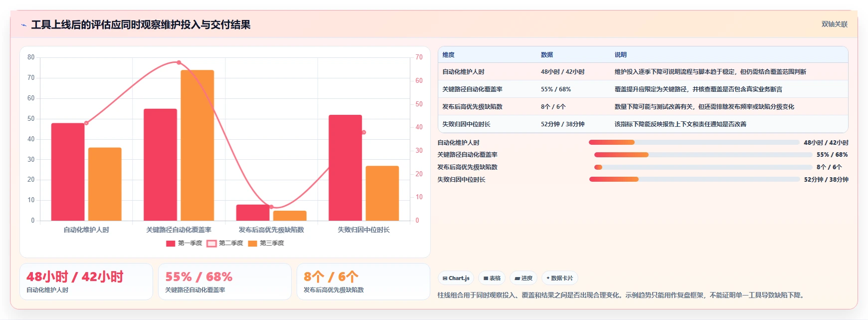Click the red 关键路径自动化覆盖率 bar
868x320 pixels.
[160, 165]
